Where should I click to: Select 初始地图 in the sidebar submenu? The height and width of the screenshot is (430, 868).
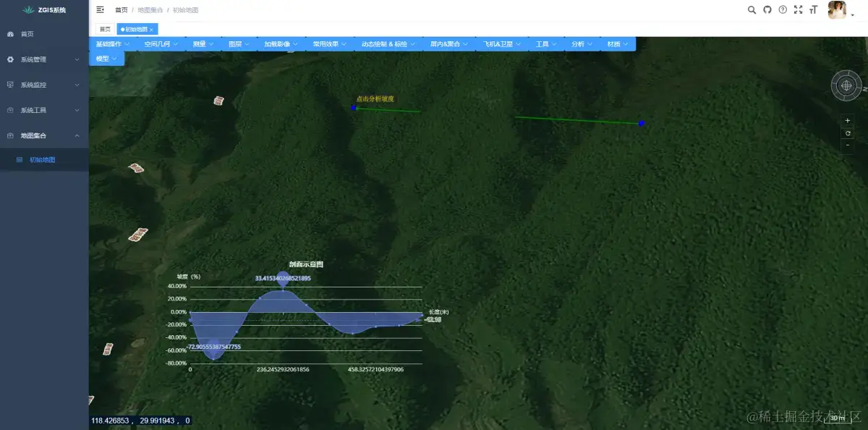point(44,160)
